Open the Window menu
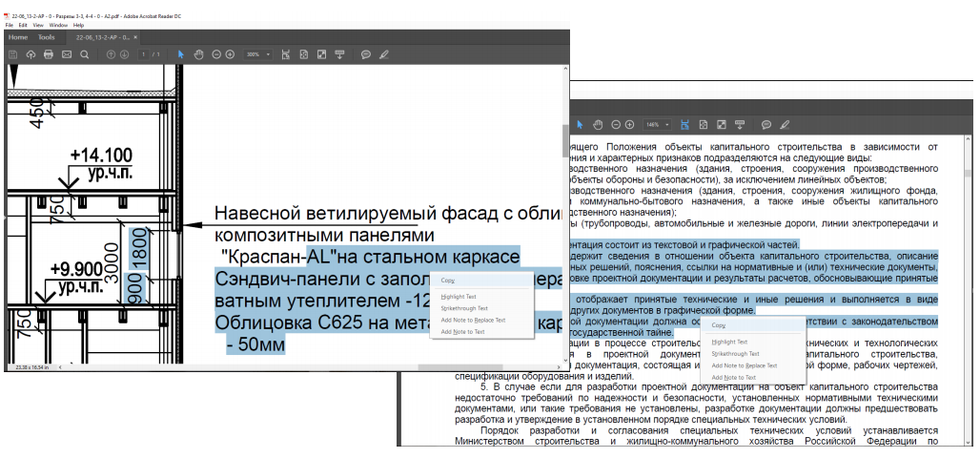The image size is (980, 458). pyautogui.click(x=58, y=25)
